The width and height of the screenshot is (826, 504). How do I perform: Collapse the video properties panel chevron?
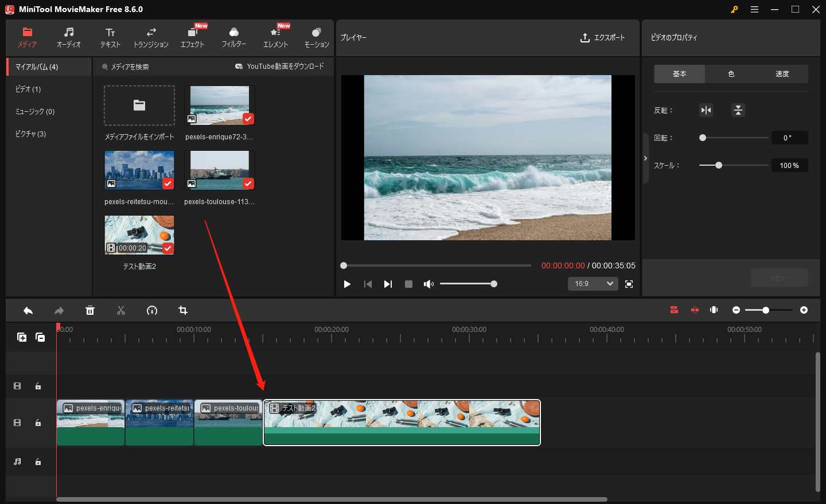[645, 158]
